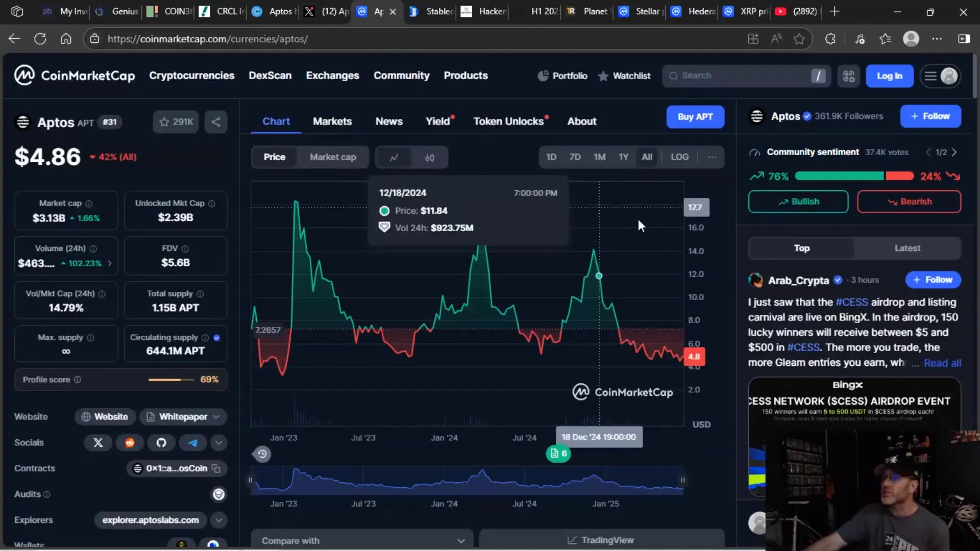Image resolution: width=980 pixels, height=551 pixels.
Task: Open browser split screen icon
Action: click(964, 39)
